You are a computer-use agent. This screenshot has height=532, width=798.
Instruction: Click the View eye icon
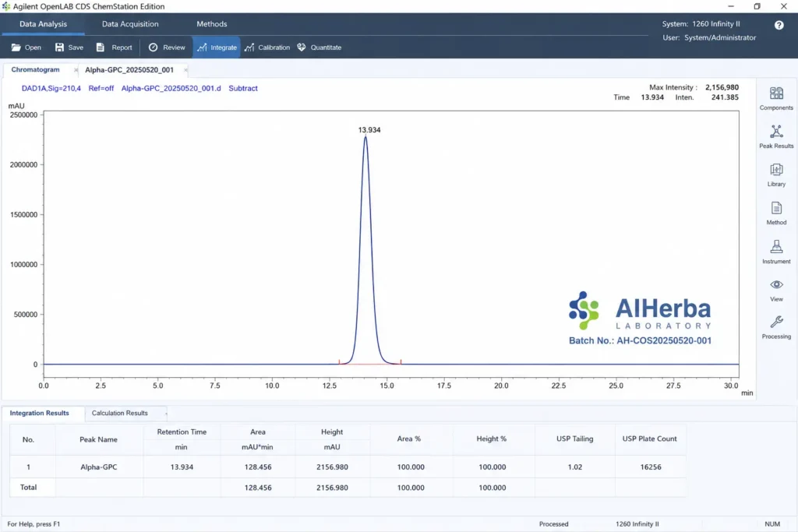click(x=776, y=284)
